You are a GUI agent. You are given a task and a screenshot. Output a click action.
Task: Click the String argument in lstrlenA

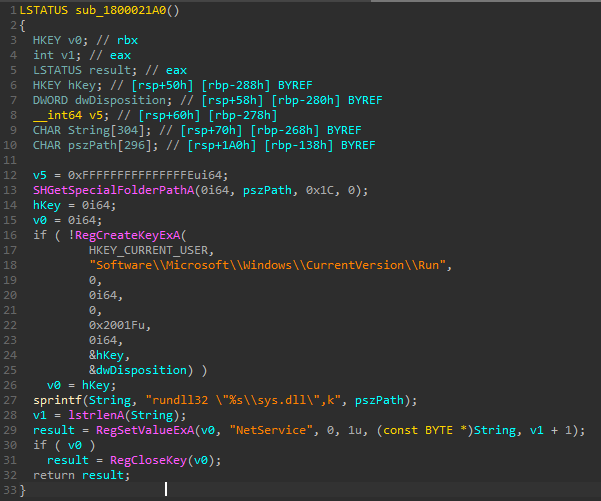(x=152, y=415)
